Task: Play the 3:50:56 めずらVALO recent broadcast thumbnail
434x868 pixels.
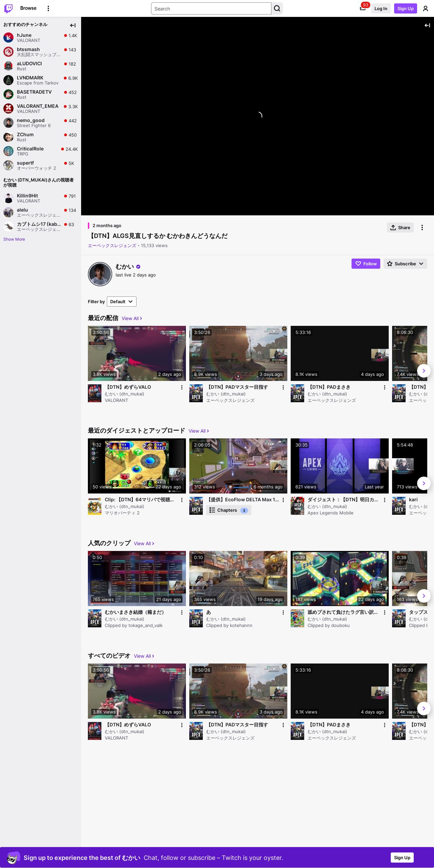Action: click(x=137, y=353)
